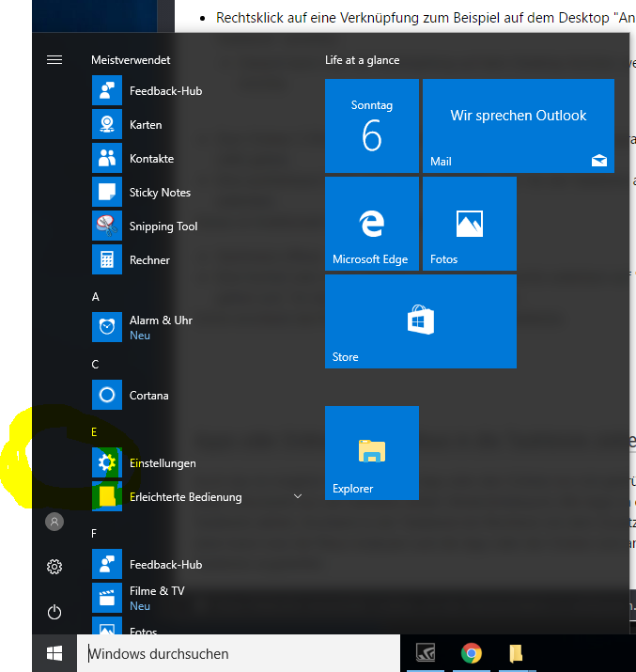Click the Windows Start button
Screen dimensions: 636x672
[54, 653]
